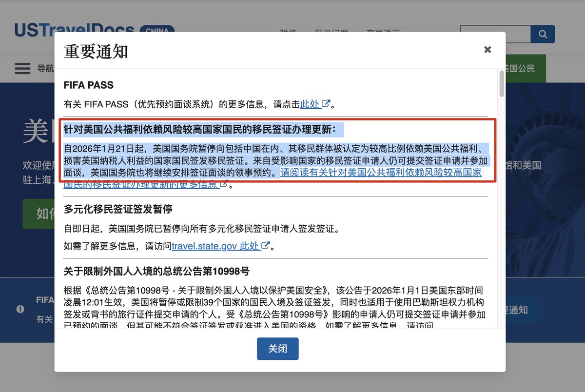Click the warning icon in FIFA banner
Screen dimensions: 585x392
point(20,309)
